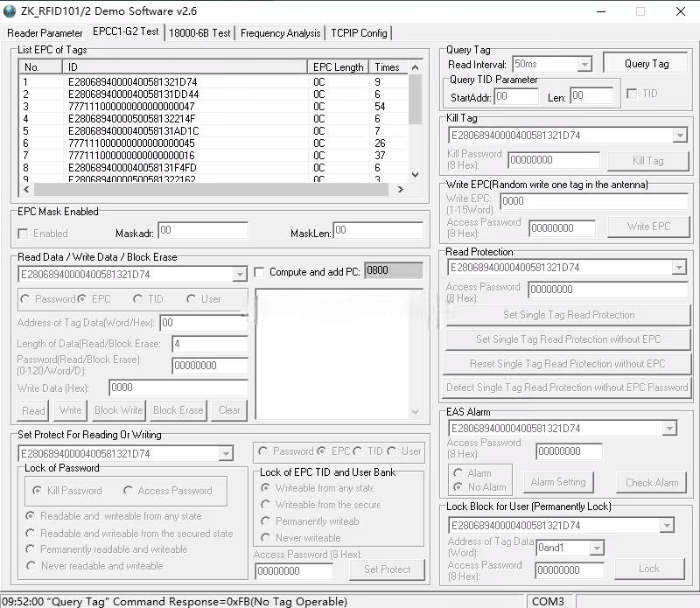The image size is (700, 608).
Task: Click the right arrow on the tag list's horizontal scrollbar
Action: (x=401, y=189)
